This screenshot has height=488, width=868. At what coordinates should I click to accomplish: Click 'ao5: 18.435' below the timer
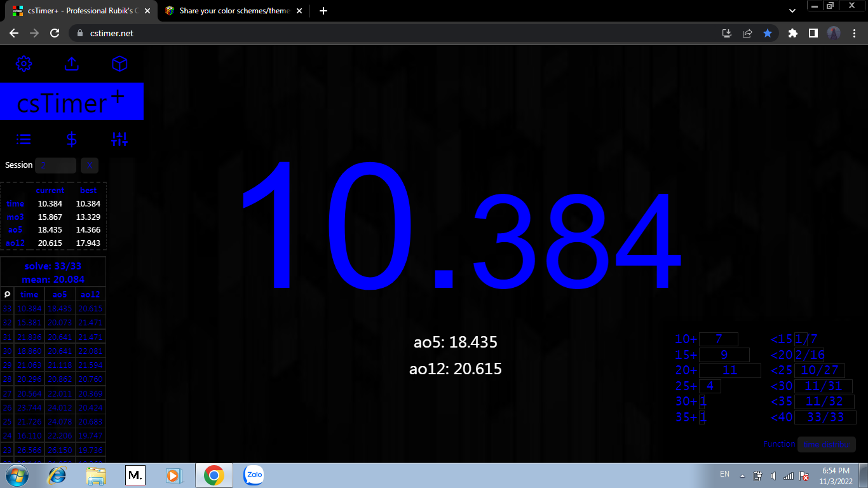click(456, 342)
